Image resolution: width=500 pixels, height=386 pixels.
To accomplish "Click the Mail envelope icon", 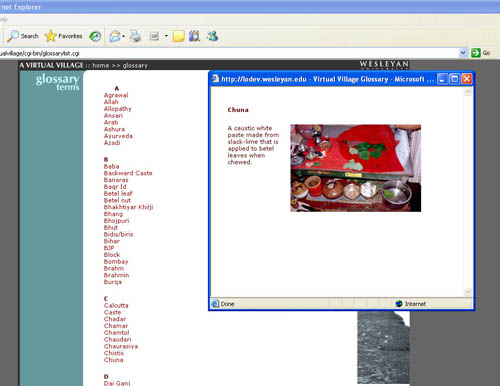I will [x=115, y=36].
